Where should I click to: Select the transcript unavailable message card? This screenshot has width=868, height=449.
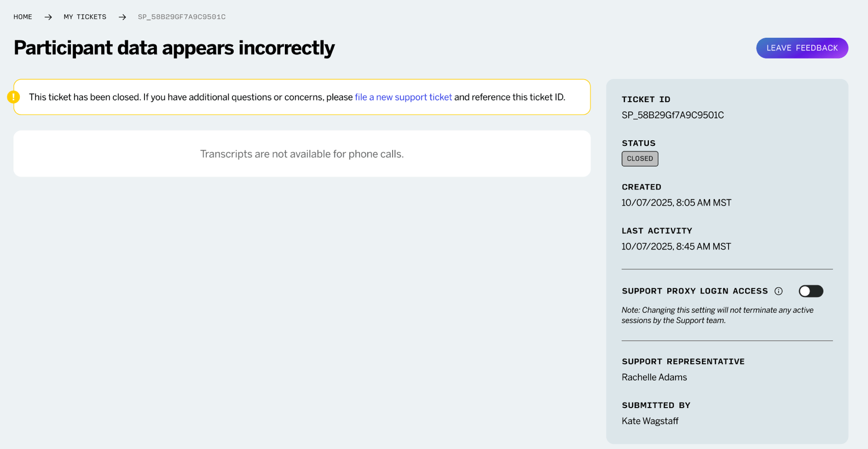302,154
